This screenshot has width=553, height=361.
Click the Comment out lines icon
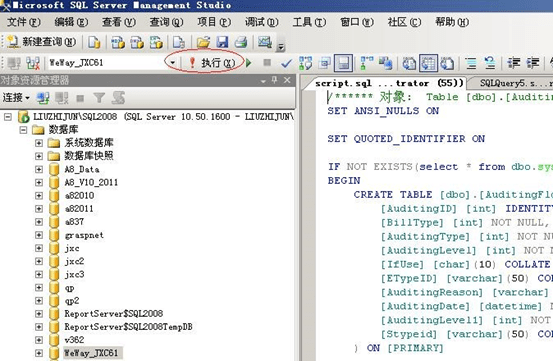point(471,63)
